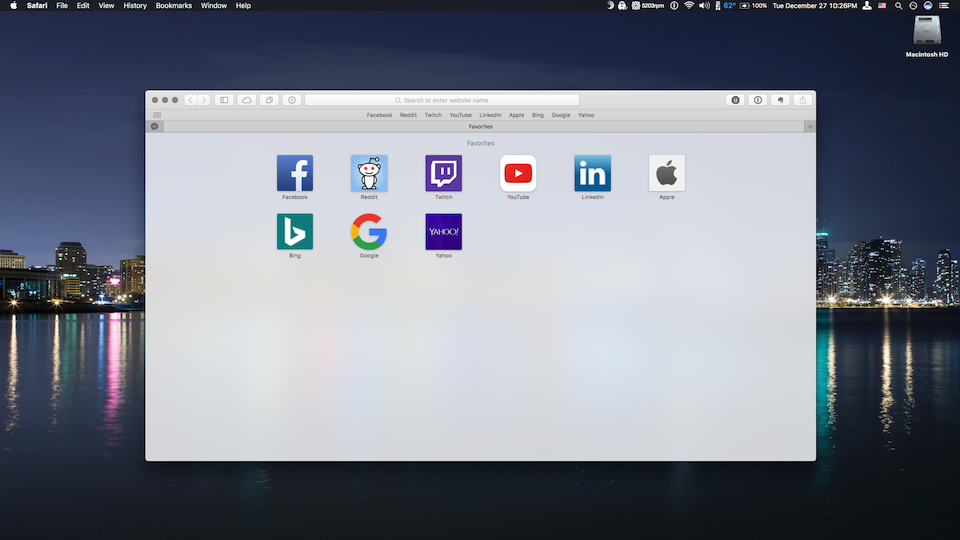Open Macintosh HD desktop drive
Image resolution: width=960 pixels, height=540 pixels.
927,36
